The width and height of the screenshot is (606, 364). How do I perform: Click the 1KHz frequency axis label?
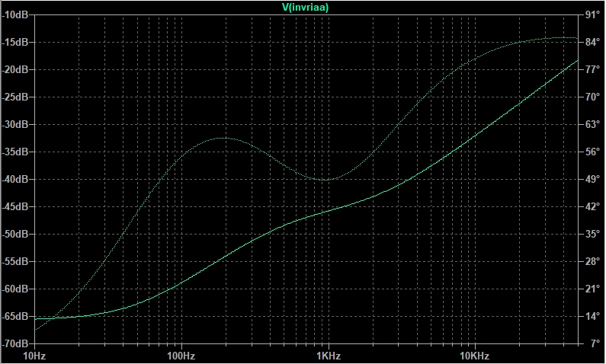click(x=329, y=356)
